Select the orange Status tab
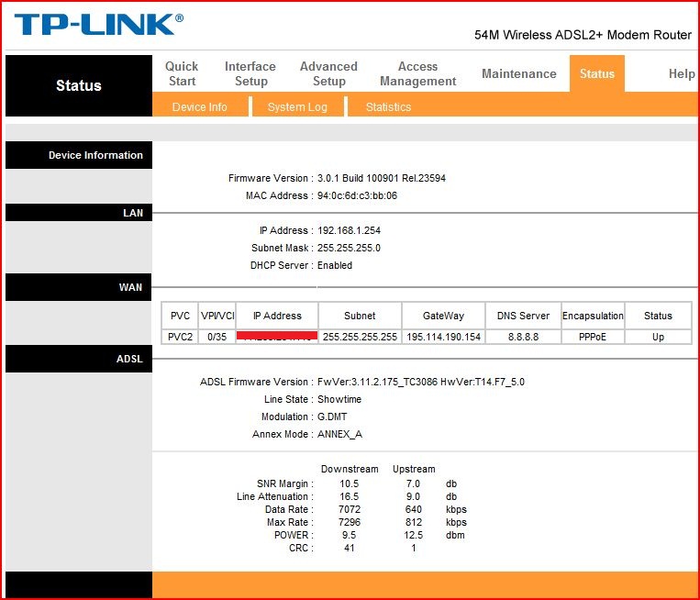This screenshot has width=700, height=600. tap(597, 73)
